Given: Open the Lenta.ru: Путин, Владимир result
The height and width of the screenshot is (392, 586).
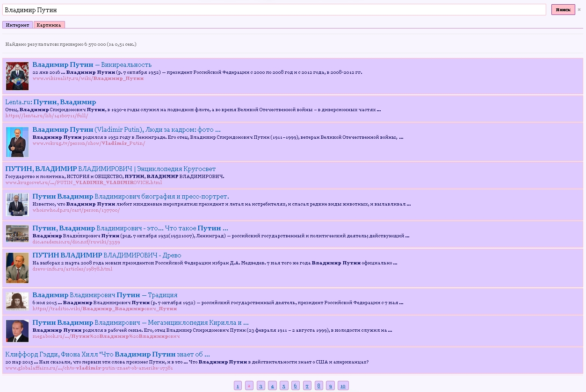Looking at the screenshot, I should (x=51, y=102).
